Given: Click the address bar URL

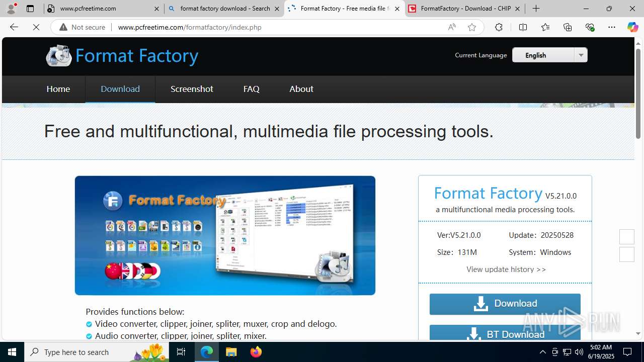Looking at the screenshot, I should (190, 27).
